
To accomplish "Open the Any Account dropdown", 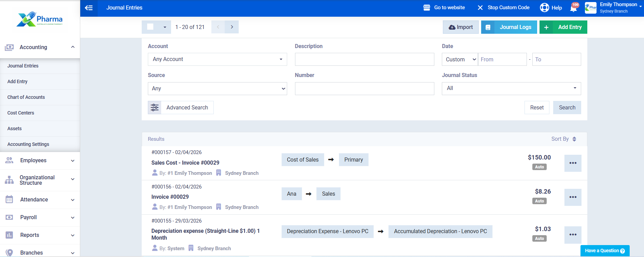I will [218, 59].
